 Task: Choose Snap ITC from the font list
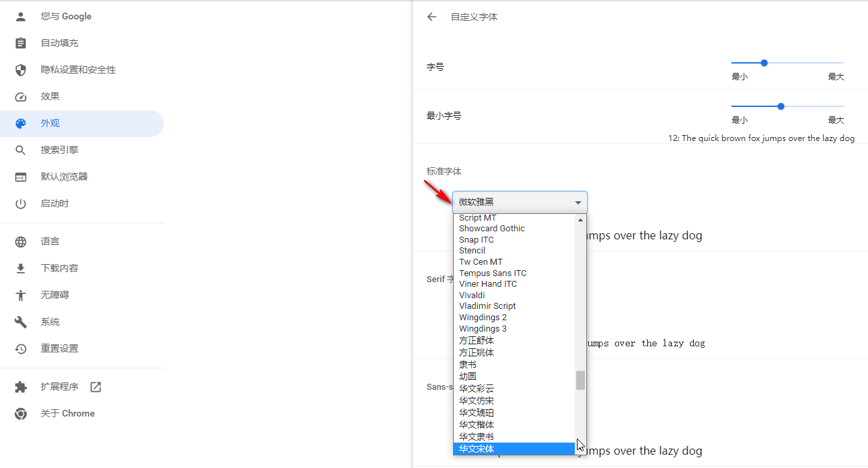point(514,239)
